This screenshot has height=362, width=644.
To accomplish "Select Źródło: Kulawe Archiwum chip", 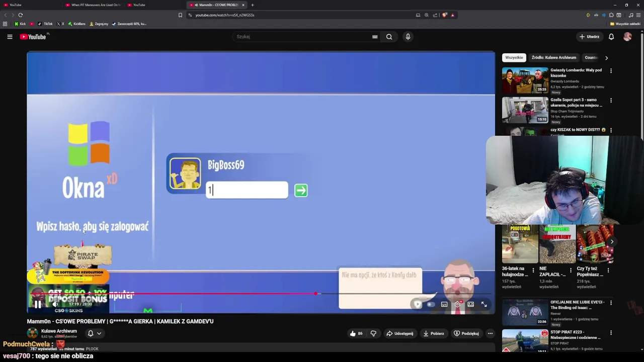I will pos(553,58).
